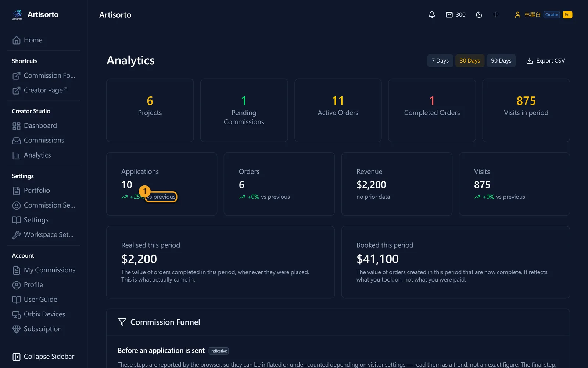Viewport: 588px width, 368px height.
Task: Click "no prior data" under Revenue
Action: point(373,197)
